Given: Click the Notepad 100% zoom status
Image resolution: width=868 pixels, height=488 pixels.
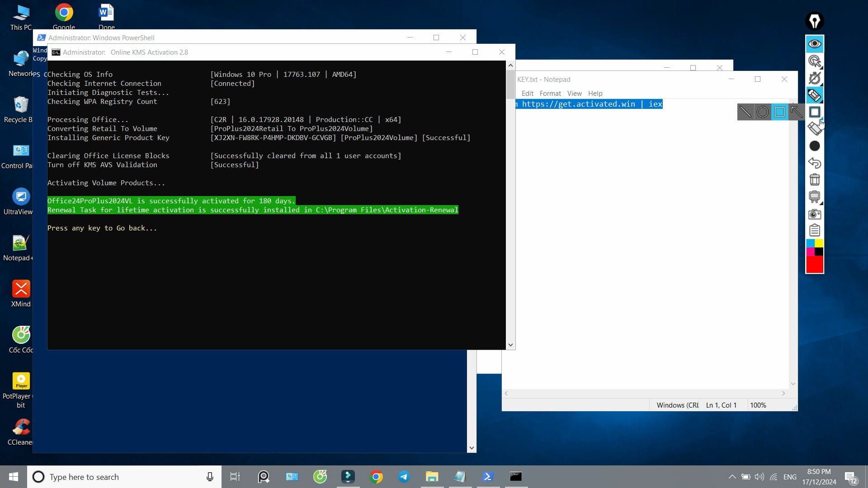Looking at the screenshot, I should [x=758, y=405].
